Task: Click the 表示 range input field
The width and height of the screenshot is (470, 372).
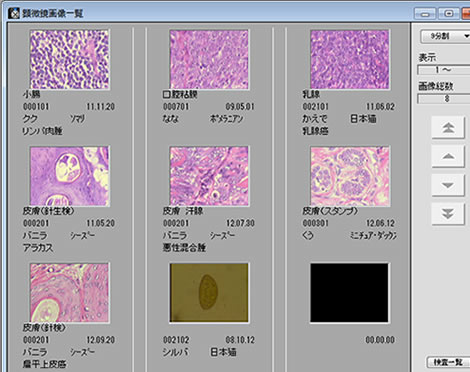Action: [x=443, y=70]
